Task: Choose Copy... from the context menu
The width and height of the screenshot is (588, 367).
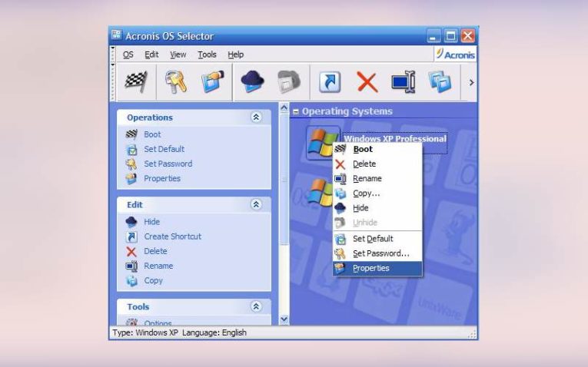Action: tap(377, 193)
